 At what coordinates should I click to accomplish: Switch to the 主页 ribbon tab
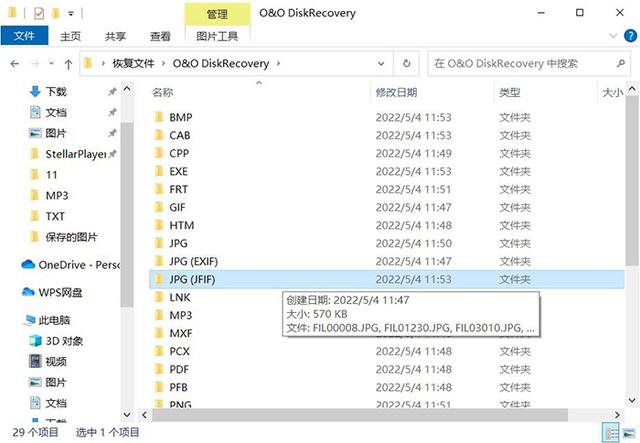pos(70,36)
